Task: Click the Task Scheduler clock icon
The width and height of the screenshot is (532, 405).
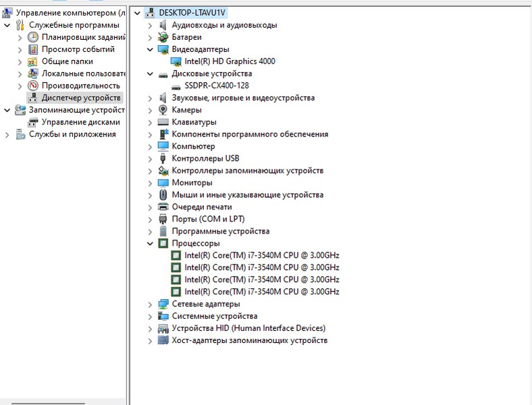Action: [33, 37]
